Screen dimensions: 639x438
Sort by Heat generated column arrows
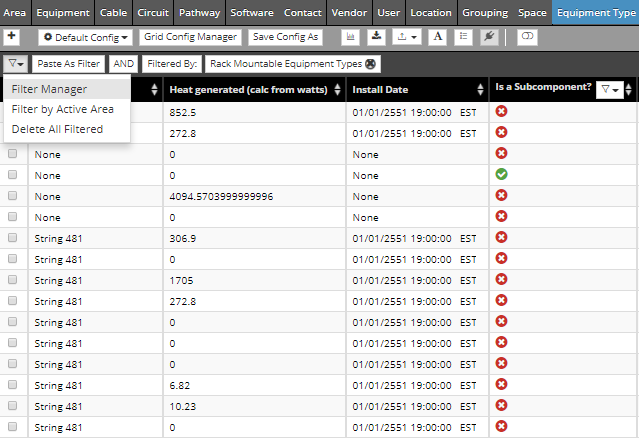click(337, 90)
